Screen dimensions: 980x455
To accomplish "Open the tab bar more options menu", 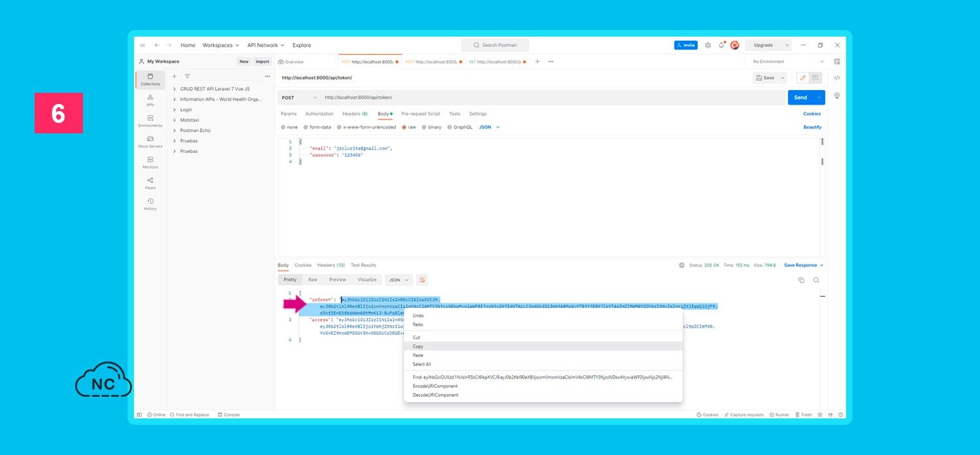I will pos(551,61).
